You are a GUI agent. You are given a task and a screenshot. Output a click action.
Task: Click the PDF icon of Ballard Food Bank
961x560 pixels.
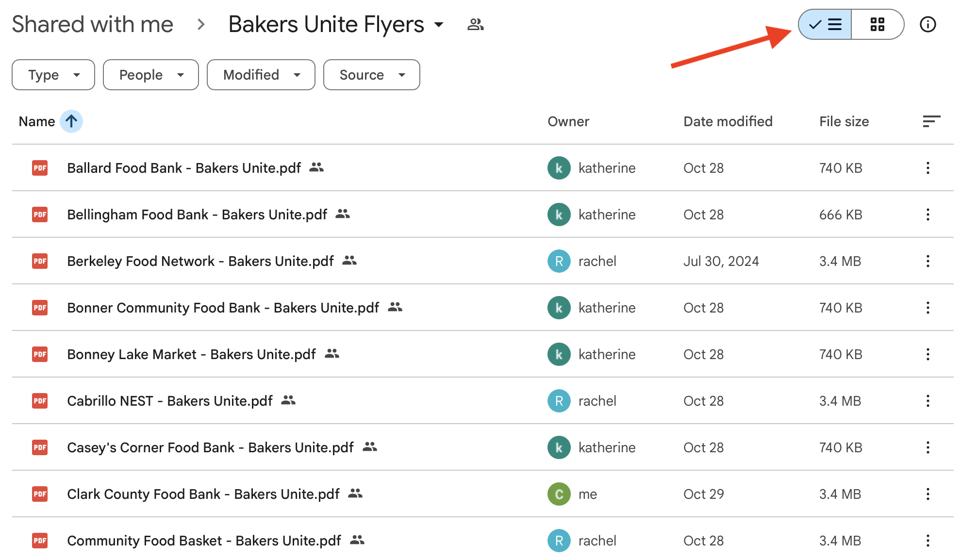tap(40, 168)
